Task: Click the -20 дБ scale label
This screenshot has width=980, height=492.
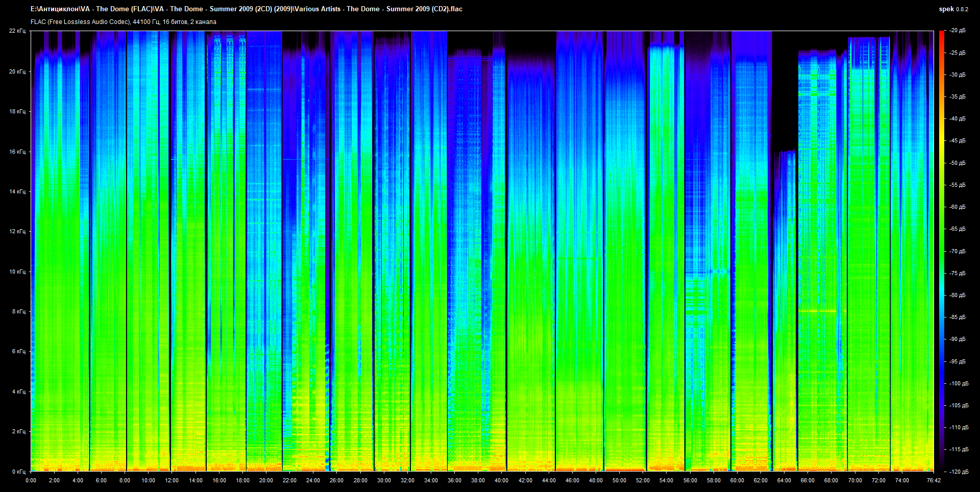Action: click(958, 31)
